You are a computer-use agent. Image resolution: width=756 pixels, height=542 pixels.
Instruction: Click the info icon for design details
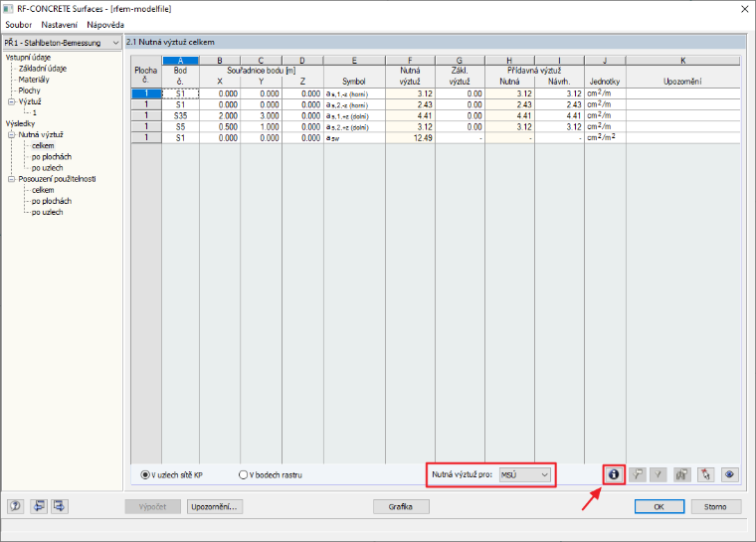pyautogui.click(x=614, y=474)
